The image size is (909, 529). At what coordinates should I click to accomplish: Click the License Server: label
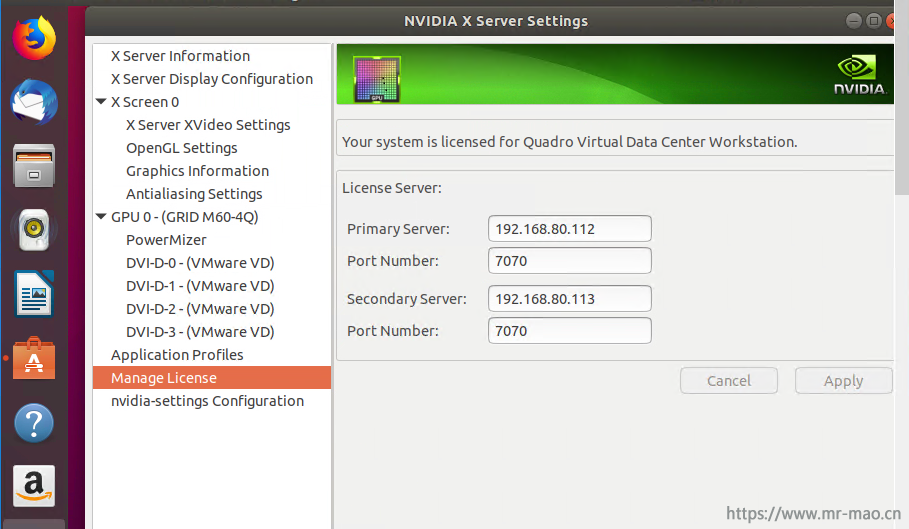point(391,188)
